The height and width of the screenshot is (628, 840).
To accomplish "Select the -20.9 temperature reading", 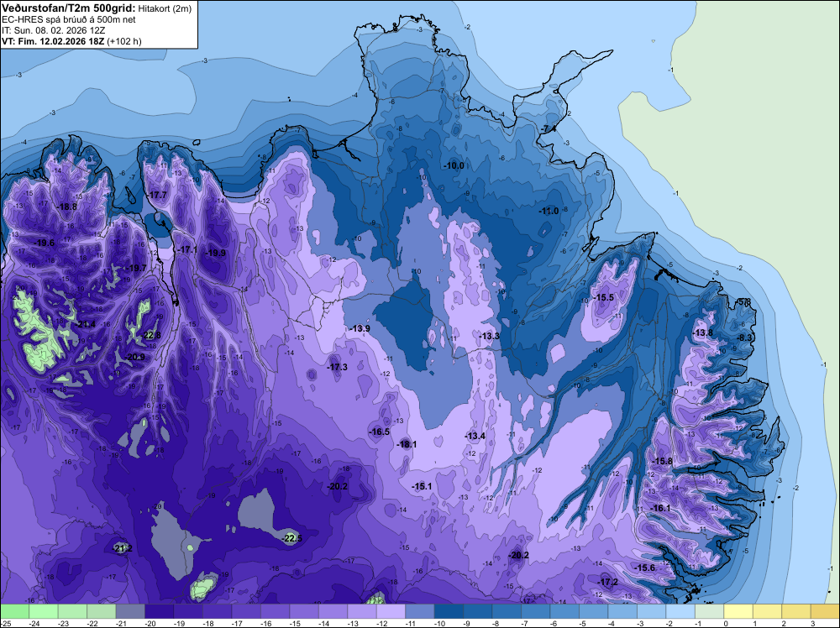I will pyautogui.click(x=135, y=357).
